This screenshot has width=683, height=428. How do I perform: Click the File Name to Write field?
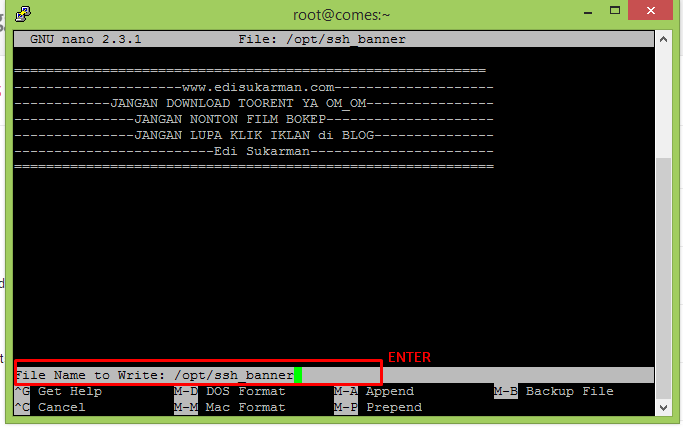(334, 375)
